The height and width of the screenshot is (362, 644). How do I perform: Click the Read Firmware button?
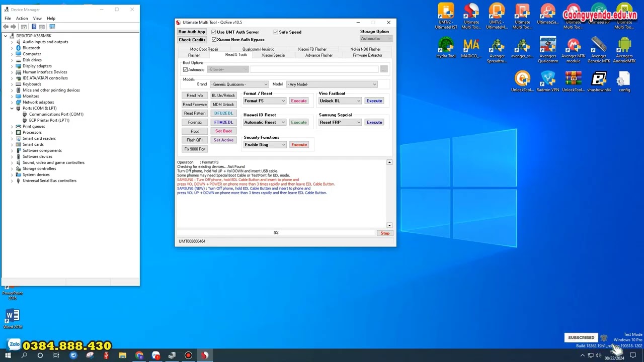[195, 105]
